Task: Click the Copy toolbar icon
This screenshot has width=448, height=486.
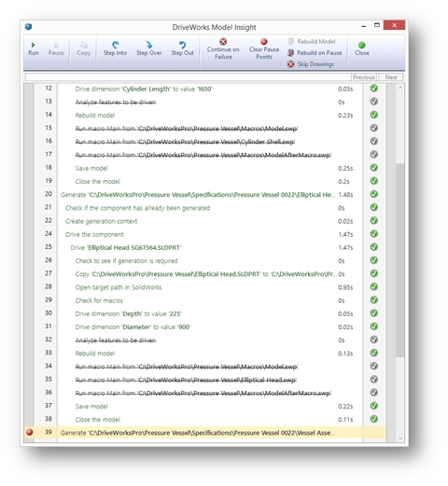Action: 83,49
